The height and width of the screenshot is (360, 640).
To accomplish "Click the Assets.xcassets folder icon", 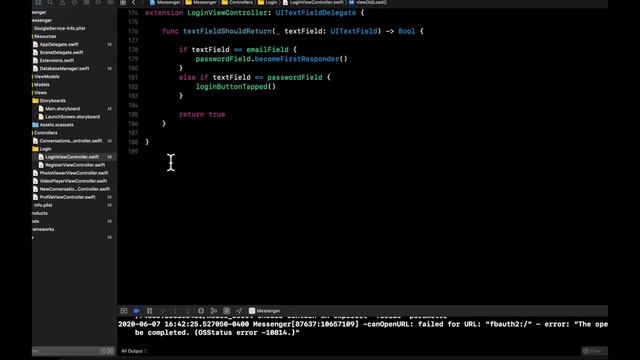I will pyautogui.click(x=36, y=125).
